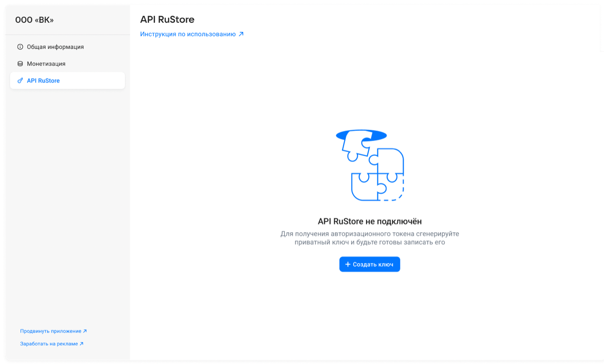Switch to the Монетизация sidebar section
This screenshot has height=364, width=604.
click(46, 64)
